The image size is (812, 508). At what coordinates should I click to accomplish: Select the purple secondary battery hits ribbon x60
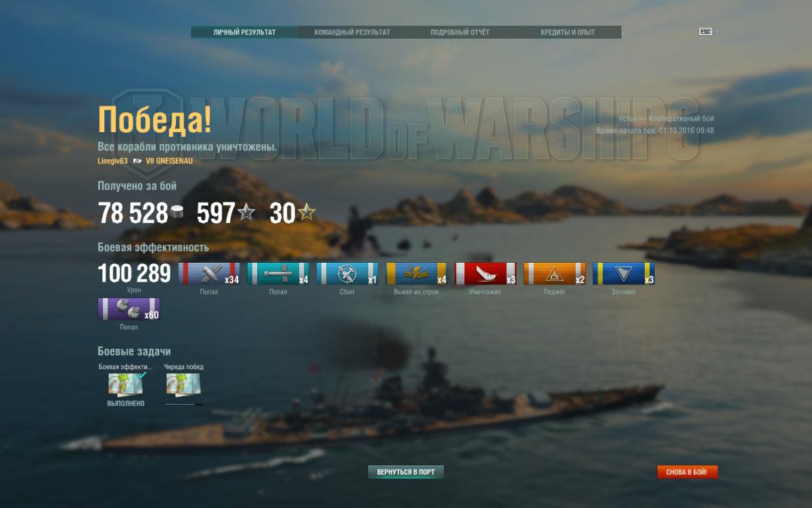[x=129, y=309]
